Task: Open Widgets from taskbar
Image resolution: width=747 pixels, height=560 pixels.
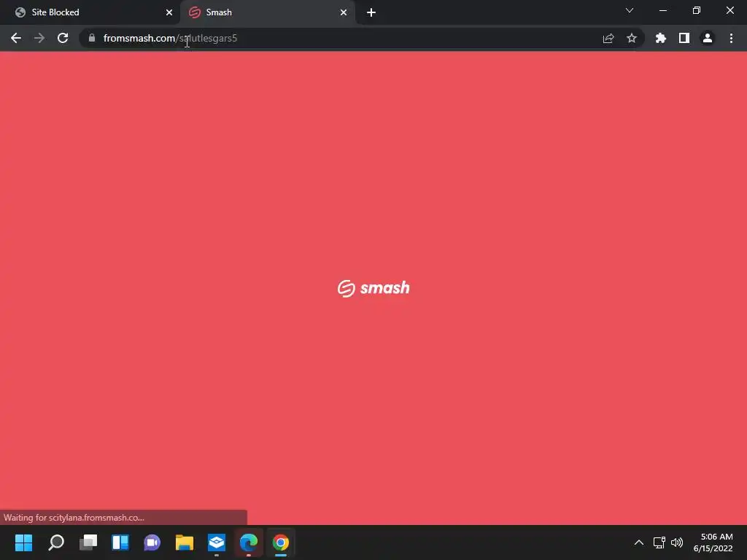Action: (120, 542)
